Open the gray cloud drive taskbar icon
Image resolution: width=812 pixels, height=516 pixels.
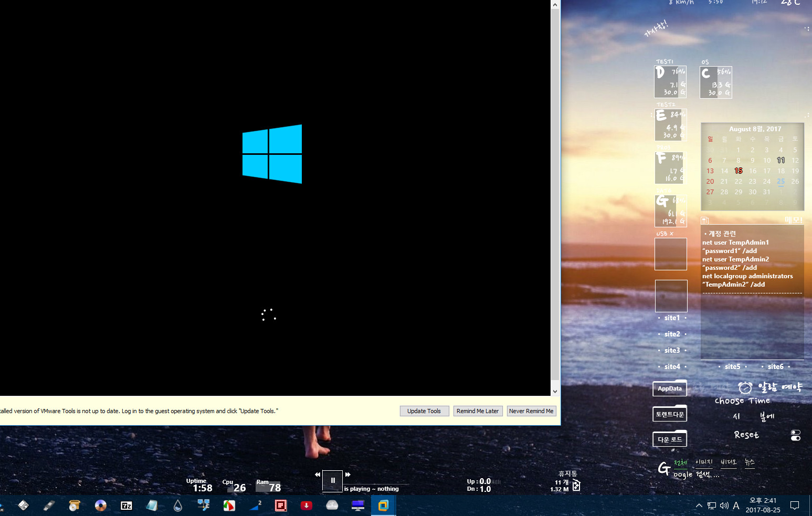(x=332, y=506)
